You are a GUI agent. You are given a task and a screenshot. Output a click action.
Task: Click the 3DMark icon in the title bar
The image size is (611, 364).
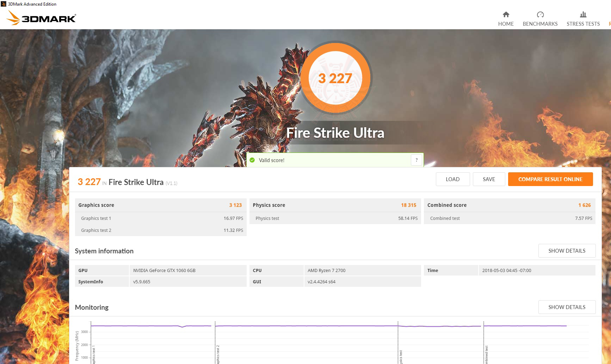[3, 4]
